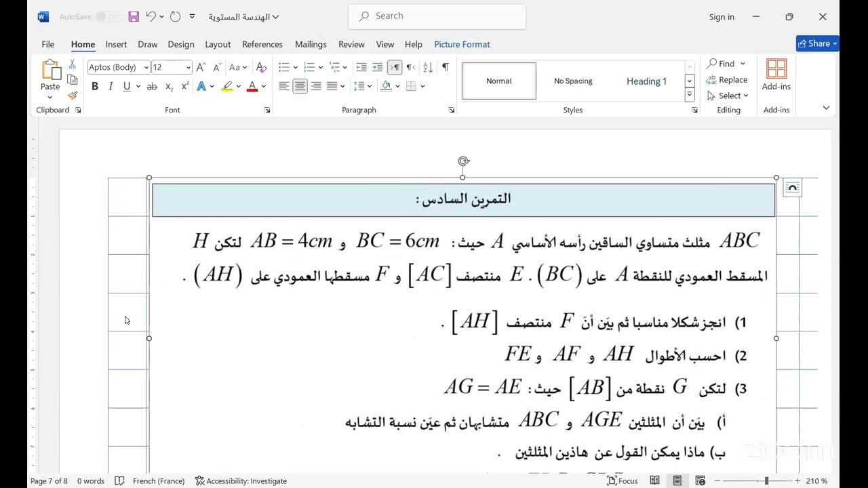Open Read Mode view in status bar
The image size is (868, 488).
click(654, 481)
